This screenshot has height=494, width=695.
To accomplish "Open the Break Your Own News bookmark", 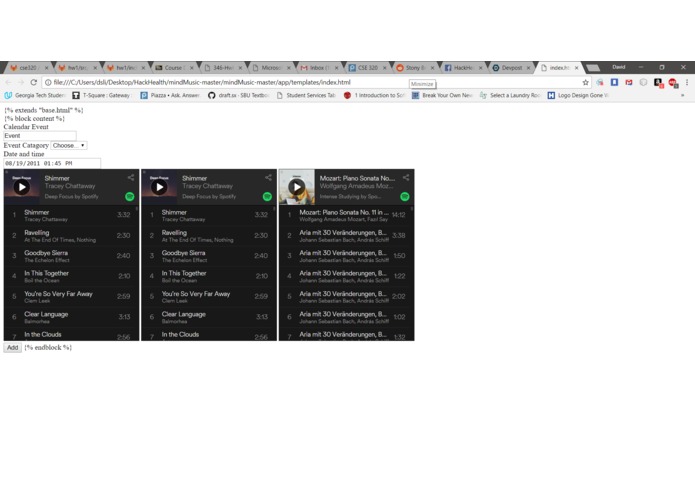I will [442, 95].
